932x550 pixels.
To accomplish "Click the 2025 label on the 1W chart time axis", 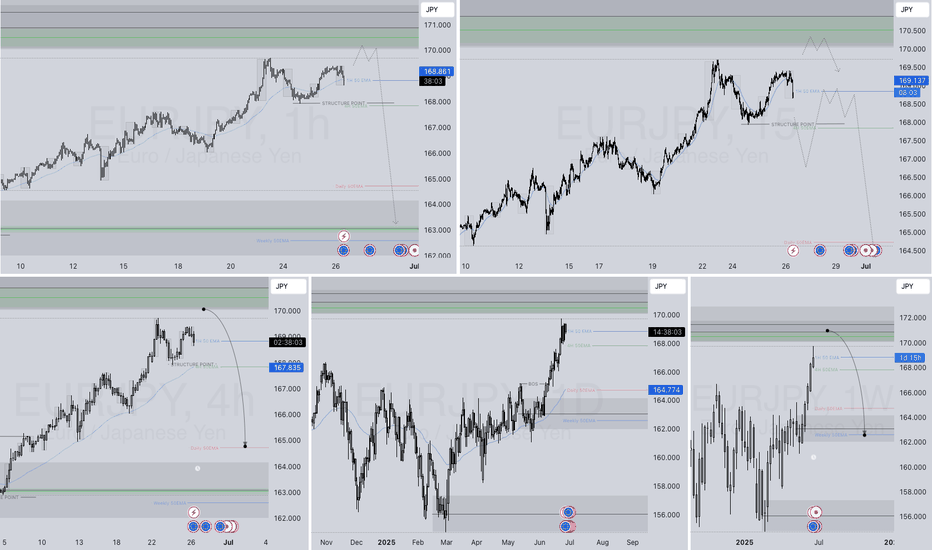I will [x=744, y=542].
